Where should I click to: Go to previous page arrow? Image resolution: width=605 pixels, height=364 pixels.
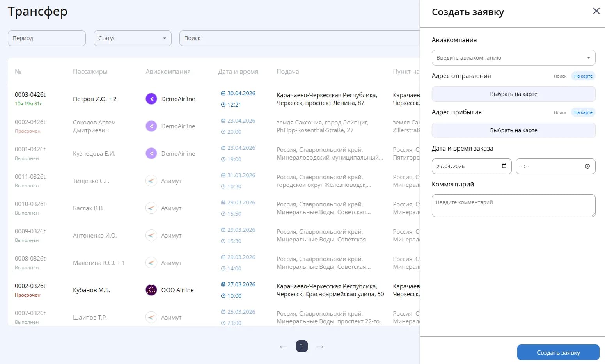pos(284,346)
